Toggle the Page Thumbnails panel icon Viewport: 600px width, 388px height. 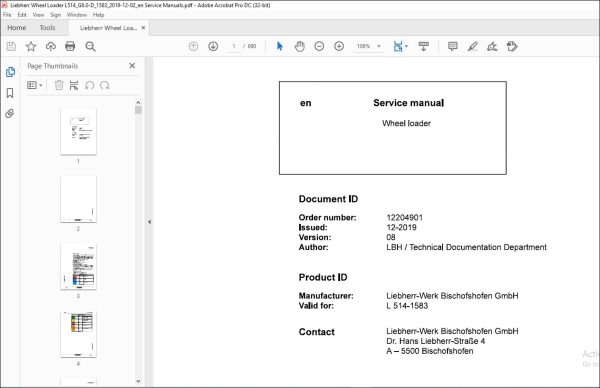tap(10, 72)
